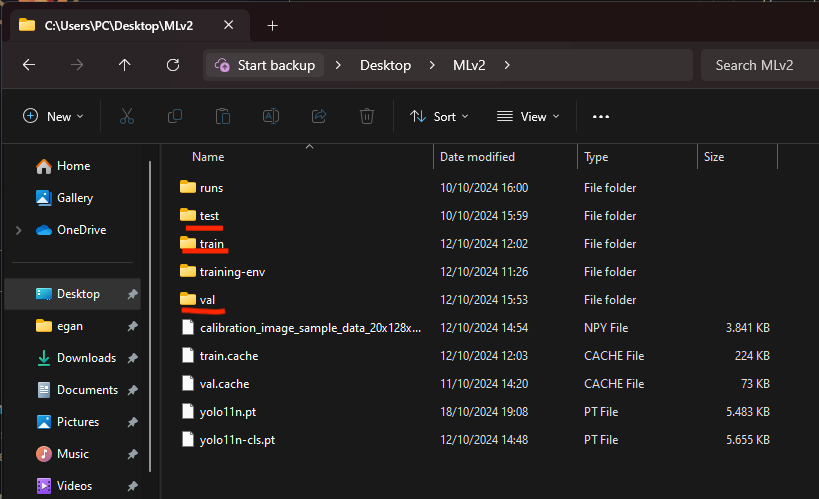819x499 pixels.
Task: Sort by Date modified column header
Action: click(478, 157)
